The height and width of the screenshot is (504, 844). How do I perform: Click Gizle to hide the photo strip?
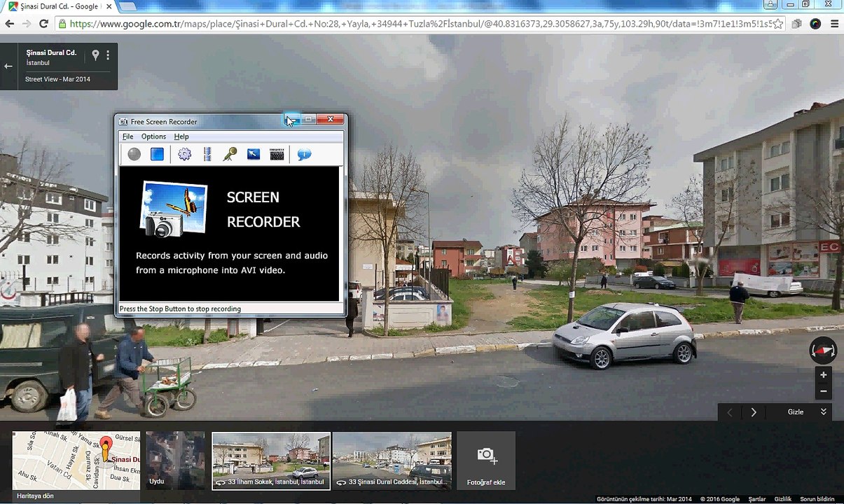pos(796,412)
